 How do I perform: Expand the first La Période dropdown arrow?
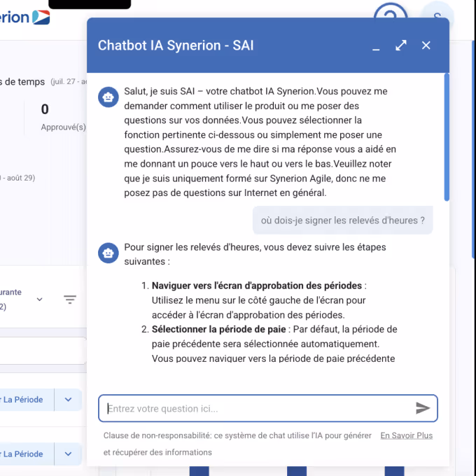tap(69, 400)
